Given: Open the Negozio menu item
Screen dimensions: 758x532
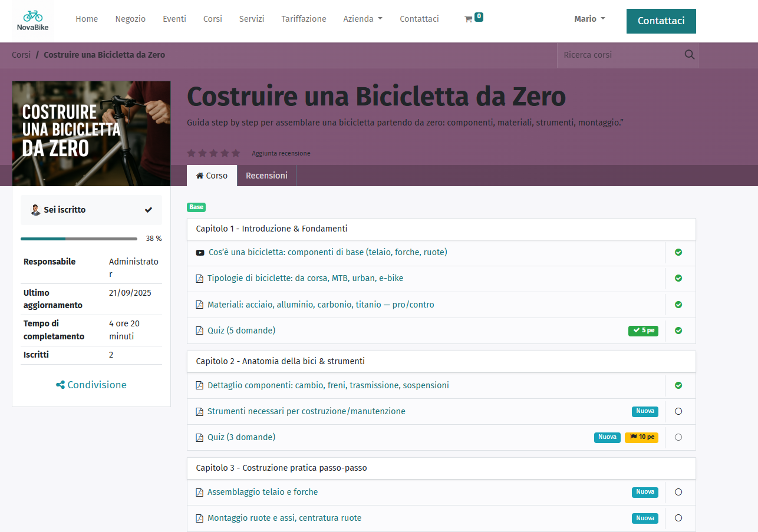Looking at the screenshot, I should 130,19.
